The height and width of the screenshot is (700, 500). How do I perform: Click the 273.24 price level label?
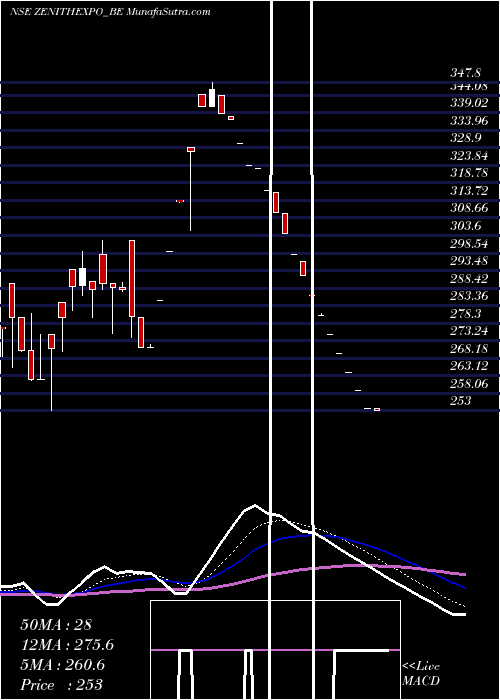(x=469, y=331)
